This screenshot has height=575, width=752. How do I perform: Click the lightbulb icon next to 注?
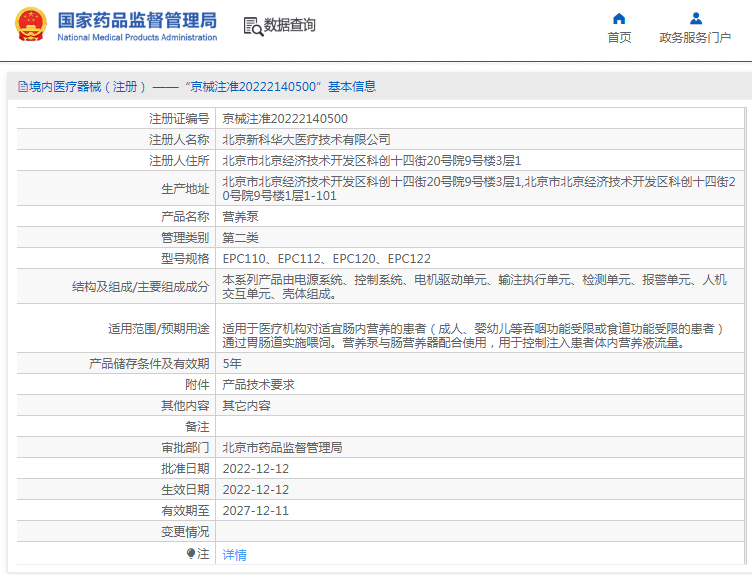tap(191, 554)
